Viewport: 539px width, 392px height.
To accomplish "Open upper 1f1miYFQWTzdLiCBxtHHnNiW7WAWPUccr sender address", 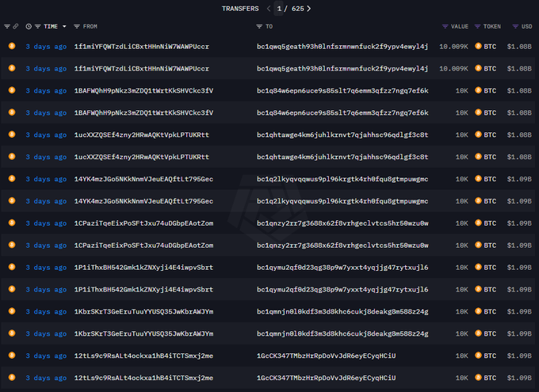I will coord(142,47).
